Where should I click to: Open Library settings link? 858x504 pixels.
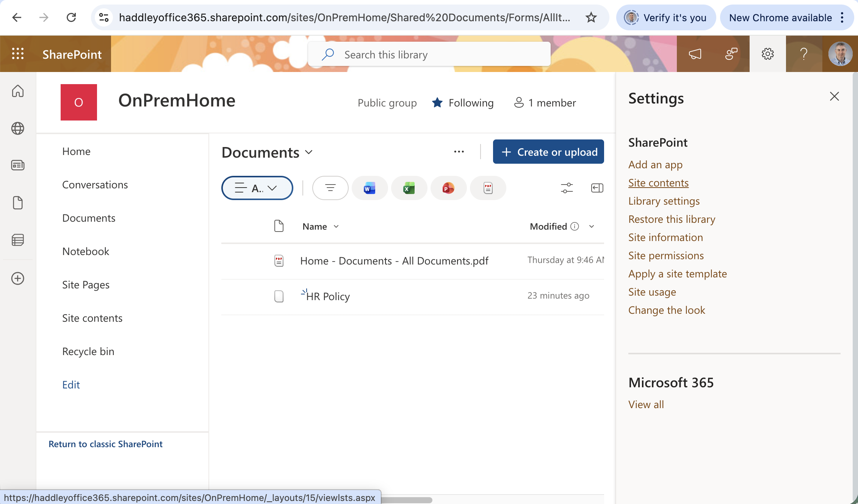pyautogui.click(x=664, y=201)
